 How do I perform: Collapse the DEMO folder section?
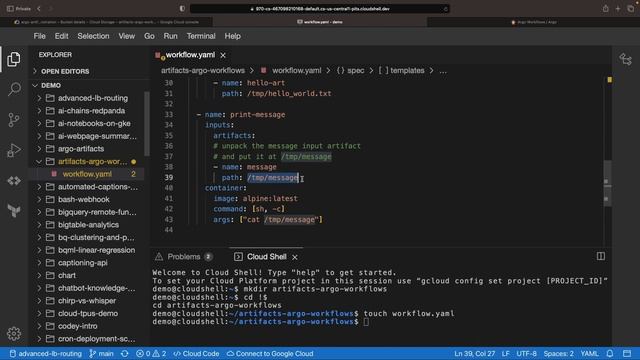coord(51,85)
